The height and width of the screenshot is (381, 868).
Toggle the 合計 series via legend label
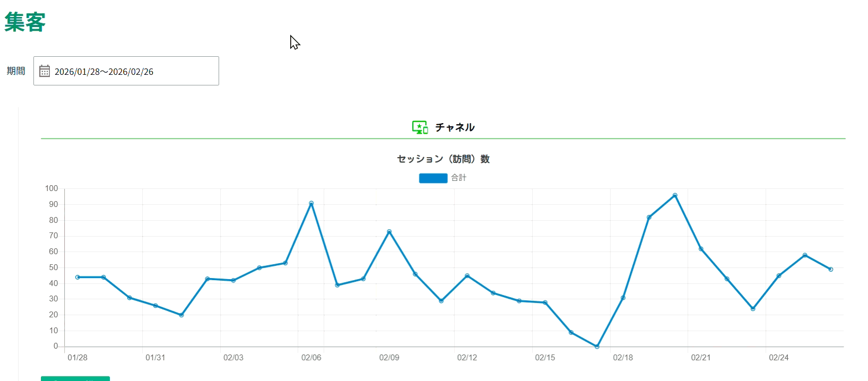458,178
